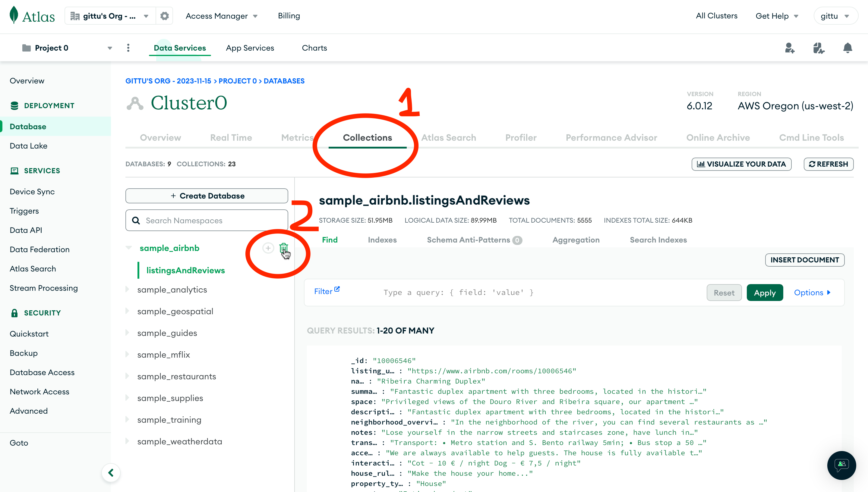
Task: Click the Apply query button
Action: tap(765, 293)
